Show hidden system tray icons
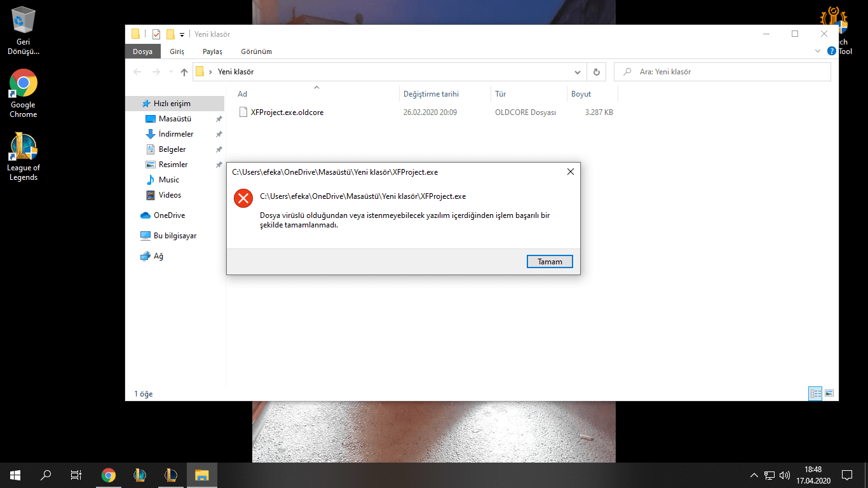Image resolution: width=868 pixels, height=488 pixels. (754, 475)
